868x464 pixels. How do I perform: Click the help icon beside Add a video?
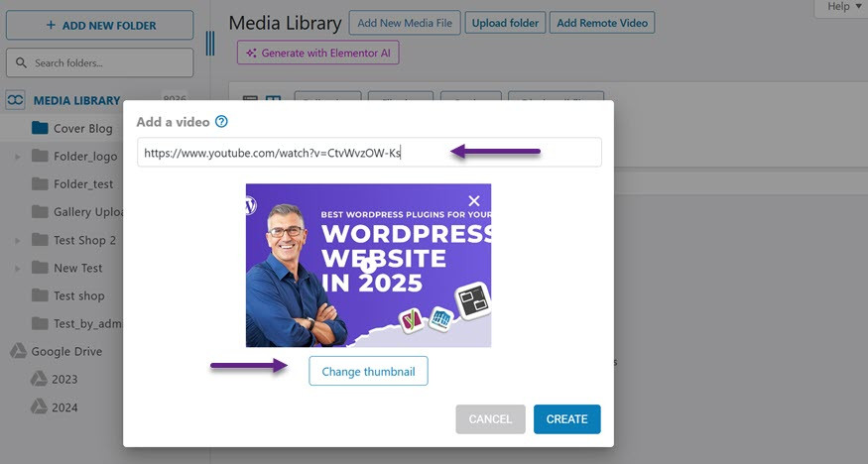coord(221,122)
